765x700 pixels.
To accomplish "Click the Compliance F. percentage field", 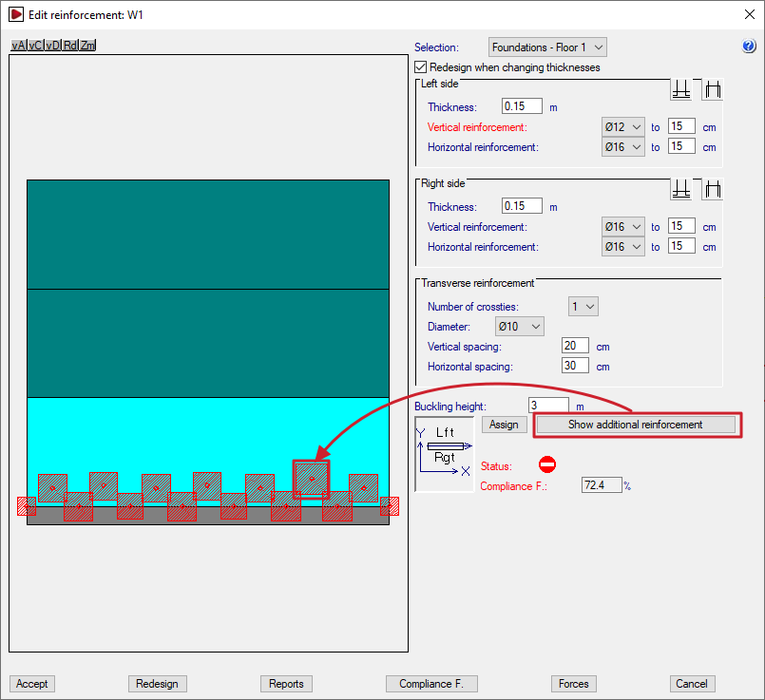I will pos(602,485).
